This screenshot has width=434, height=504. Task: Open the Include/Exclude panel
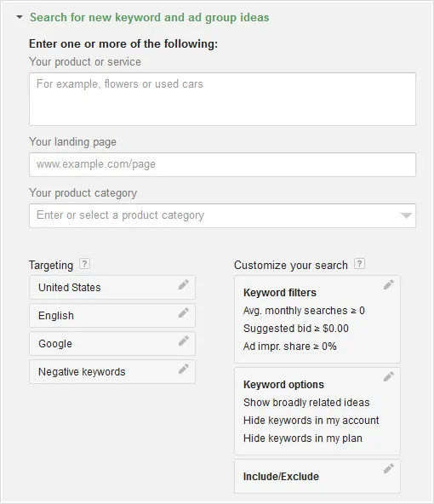[317, 477]
